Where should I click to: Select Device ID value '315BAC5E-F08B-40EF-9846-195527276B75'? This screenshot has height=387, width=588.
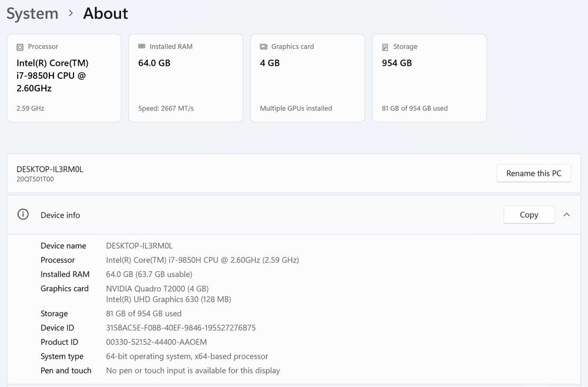point(181,328)
